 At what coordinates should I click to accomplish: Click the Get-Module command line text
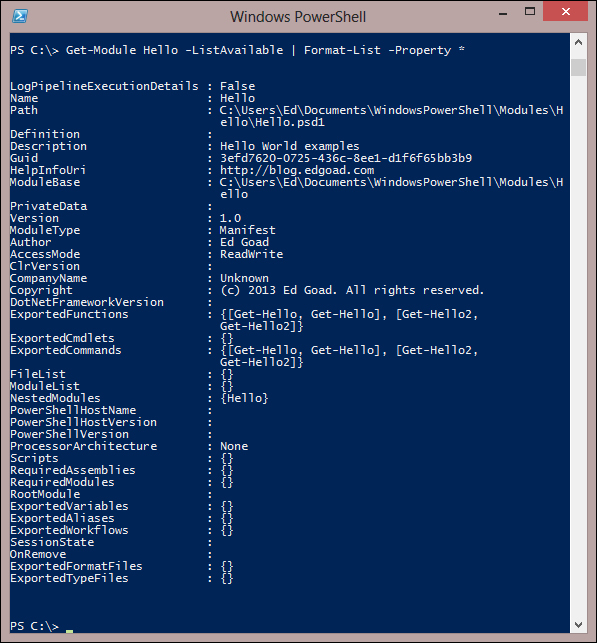coord(237,50)
